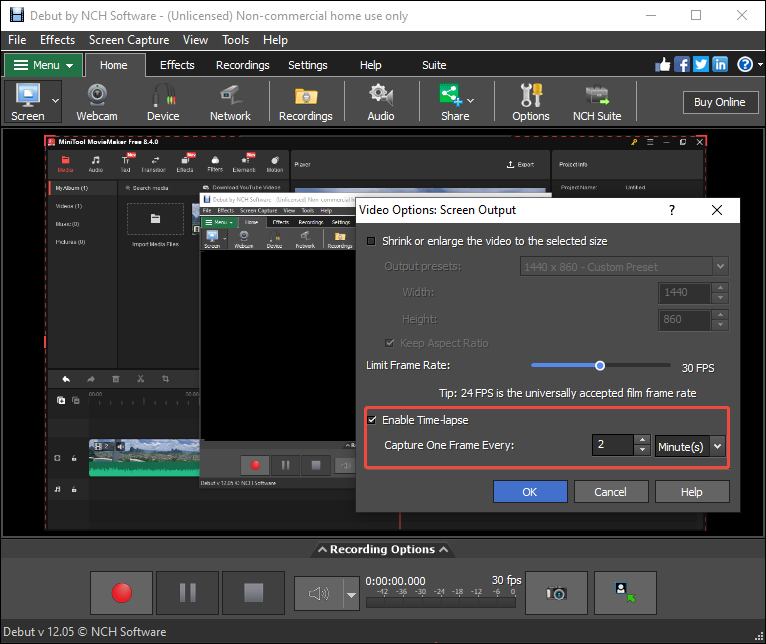Screen dimensions: 766x644
Task: Click Help button in Video Options dialog
Action: [x=692, y=492]
